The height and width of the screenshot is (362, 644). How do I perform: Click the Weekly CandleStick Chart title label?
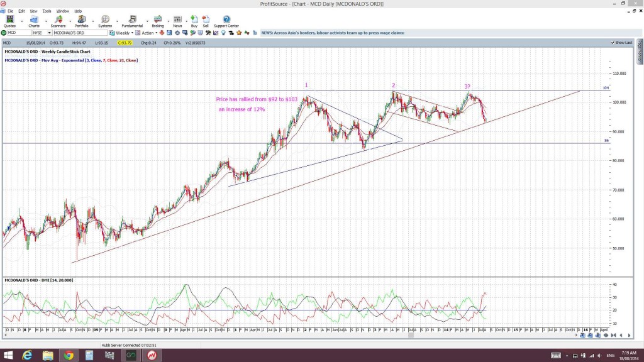coord(47,52)
